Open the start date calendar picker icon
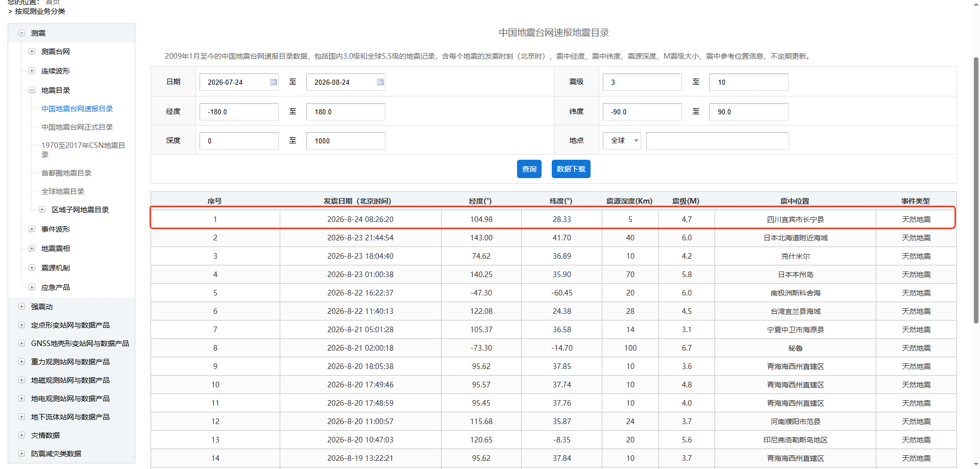This screenshot has width=980, height=469. tap(274, 82)
